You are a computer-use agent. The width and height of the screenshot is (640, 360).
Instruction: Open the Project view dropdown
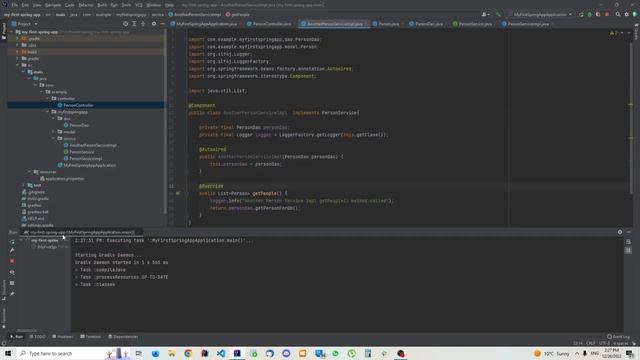pyautogui.click(x=24, y=24)
